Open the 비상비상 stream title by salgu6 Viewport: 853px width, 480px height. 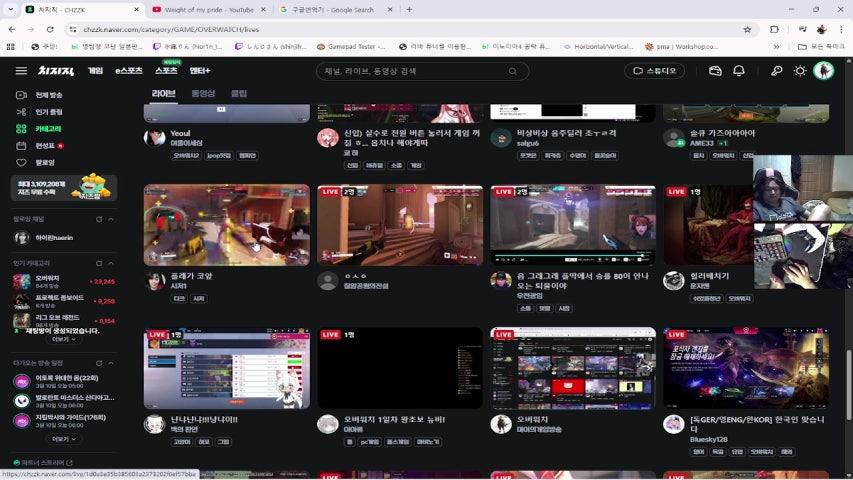tap(566, 133)
